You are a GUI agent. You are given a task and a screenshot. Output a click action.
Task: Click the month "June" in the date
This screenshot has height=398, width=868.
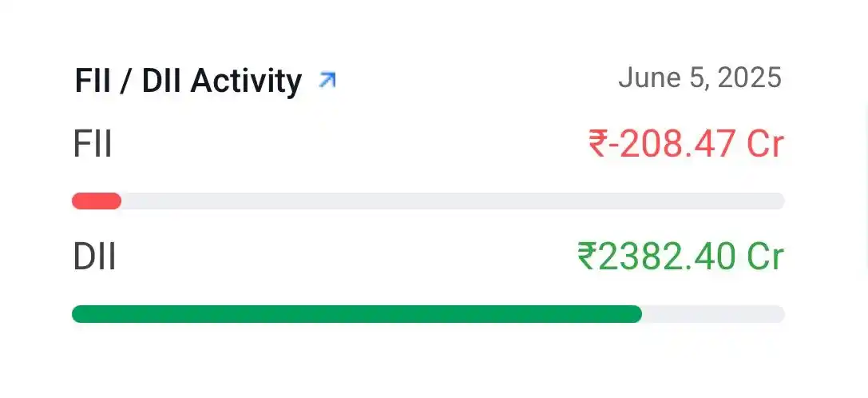[644, 78]
